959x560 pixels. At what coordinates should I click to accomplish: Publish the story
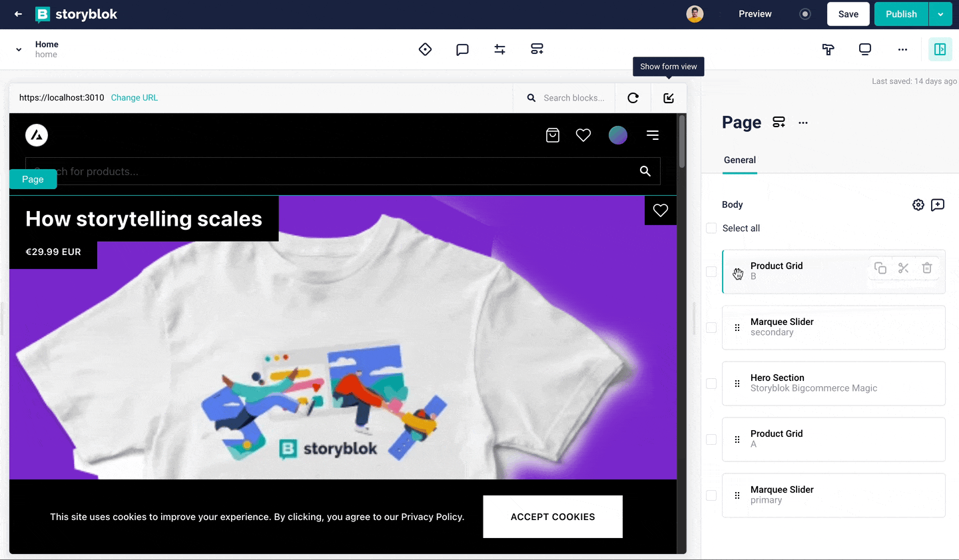coord(901,14)
